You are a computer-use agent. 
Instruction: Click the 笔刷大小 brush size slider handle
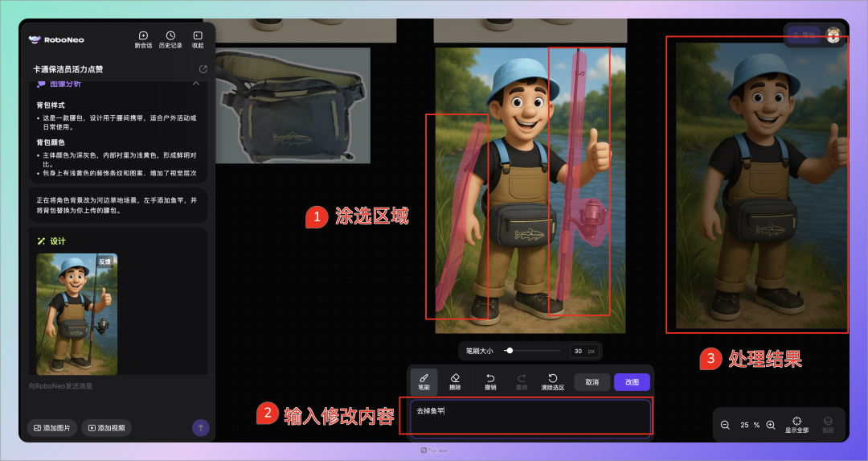[x=510, y=350]
